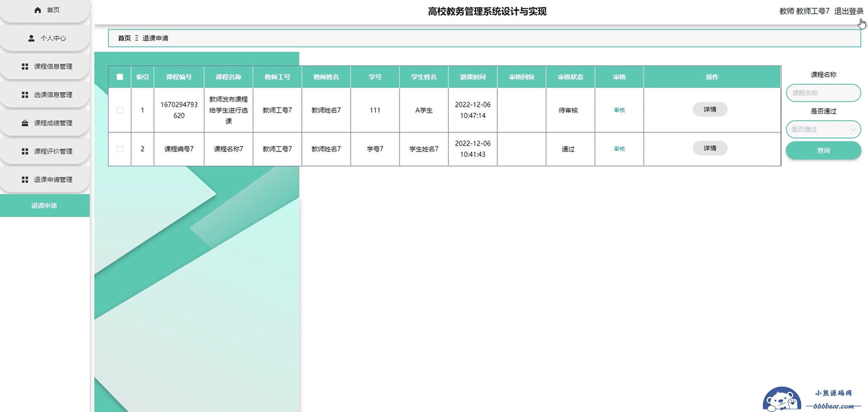This screenshot has height=412, width=868.
Task: Open the 是否通过 dropdown
Action: 823,129
